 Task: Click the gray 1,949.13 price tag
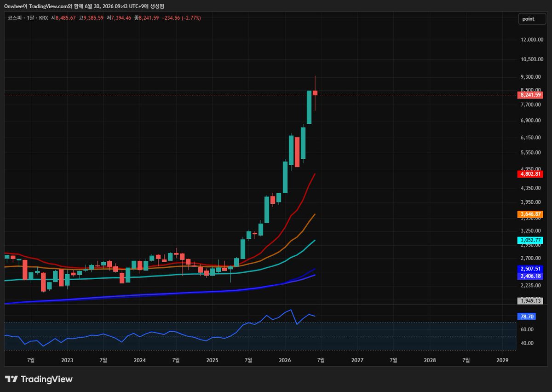coord(530,301)
